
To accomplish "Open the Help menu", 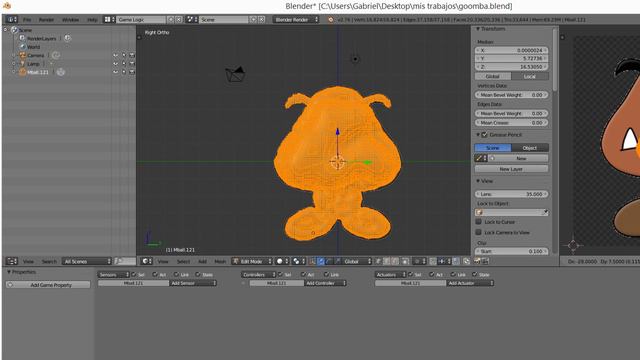I will pos(92,19).
